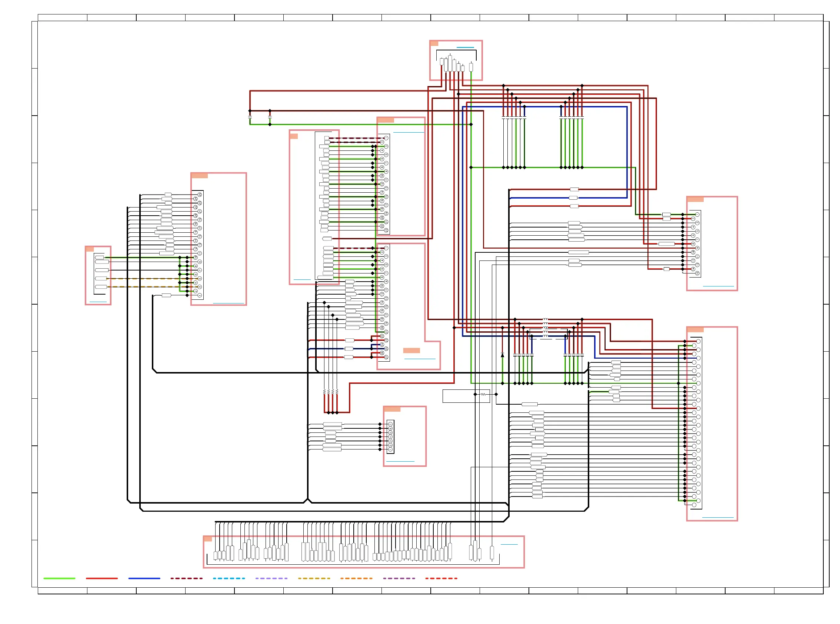Click the diode symbol on the green vertical wire
The height and width of the screenshot is (624, 840).
pyautogui.click(x=502, y=355)
